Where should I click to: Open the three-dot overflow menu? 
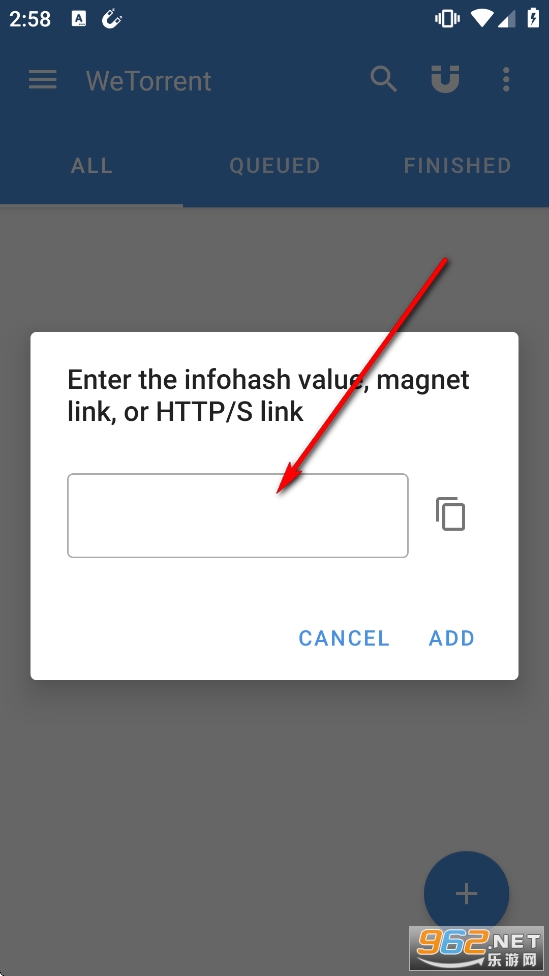pyautogui.click(x=505, y=80)
